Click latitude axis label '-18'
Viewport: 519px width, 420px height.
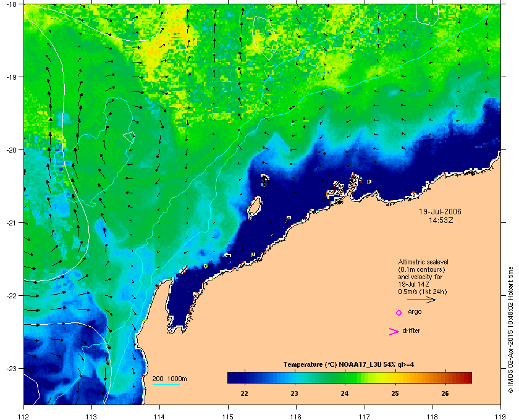(11, 4)
